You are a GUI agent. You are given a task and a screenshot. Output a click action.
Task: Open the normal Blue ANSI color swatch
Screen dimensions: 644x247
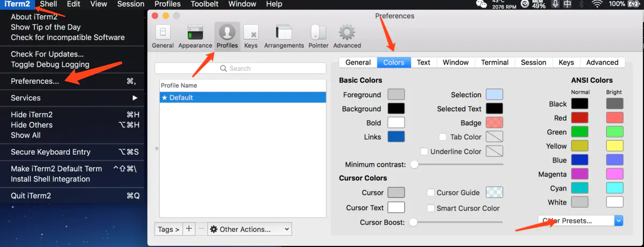580,159
